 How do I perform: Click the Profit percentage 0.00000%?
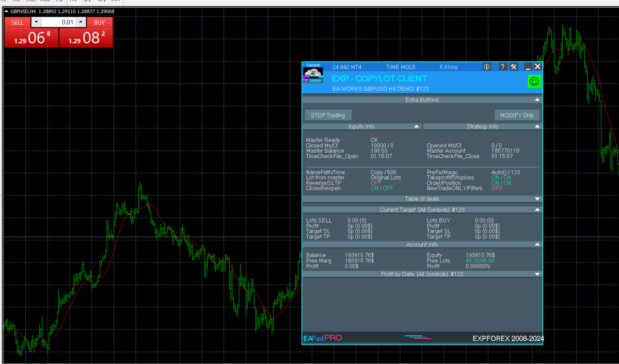pos(478,266)
